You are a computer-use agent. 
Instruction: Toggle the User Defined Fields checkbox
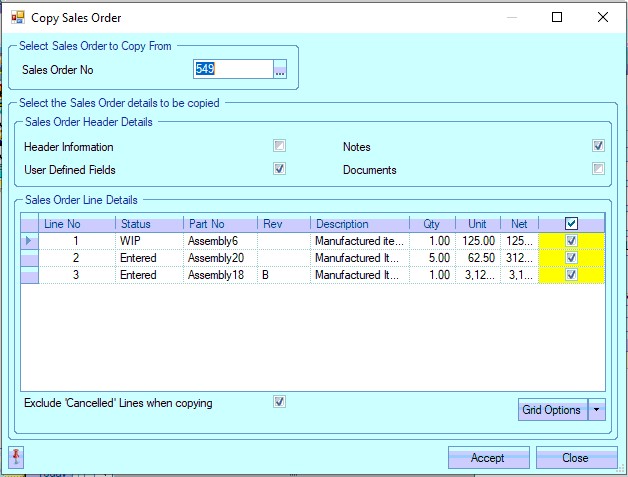280,169
